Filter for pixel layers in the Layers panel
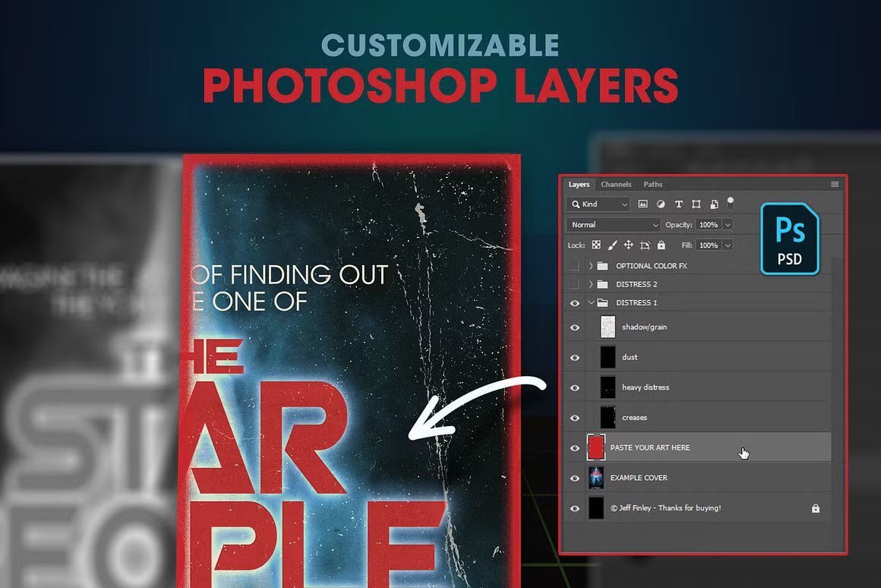Image resolution: width=881 pixels, height=588 pixels. click(x=643, y=204)
